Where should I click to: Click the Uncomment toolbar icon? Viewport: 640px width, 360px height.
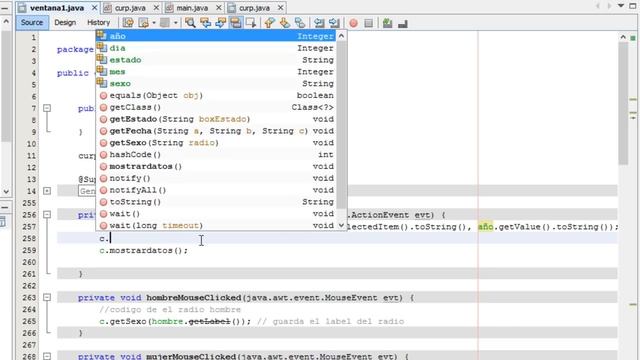click(x=403, y=23)
